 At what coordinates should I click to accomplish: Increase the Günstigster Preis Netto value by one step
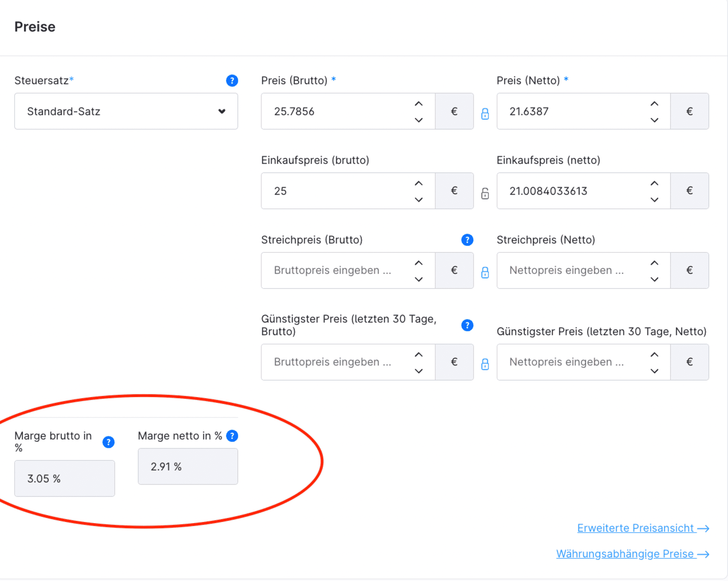(x=654, y=354)
